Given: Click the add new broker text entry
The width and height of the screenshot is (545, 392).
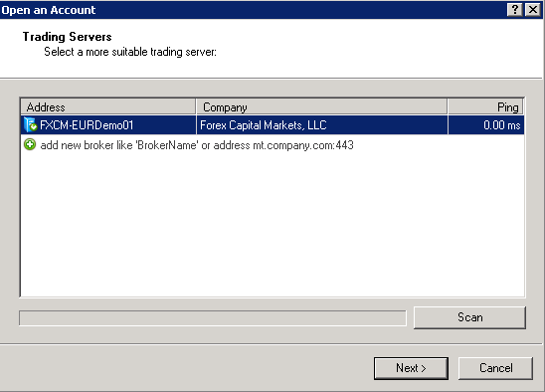Looking at the screenshot, I should pos(197,144).
